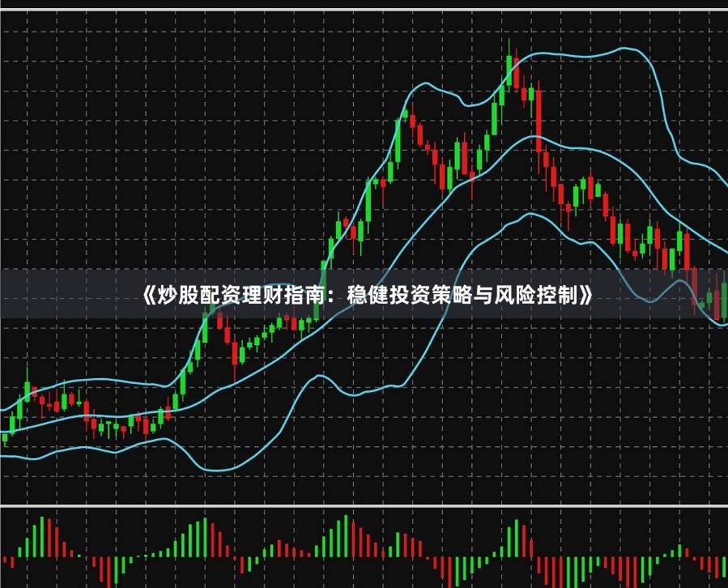Click the title text 《炒股配资理财指南：稳健投资策略与风险控制》
The image size is (728, 588).
pyautogui.click(x=368, y=295)
